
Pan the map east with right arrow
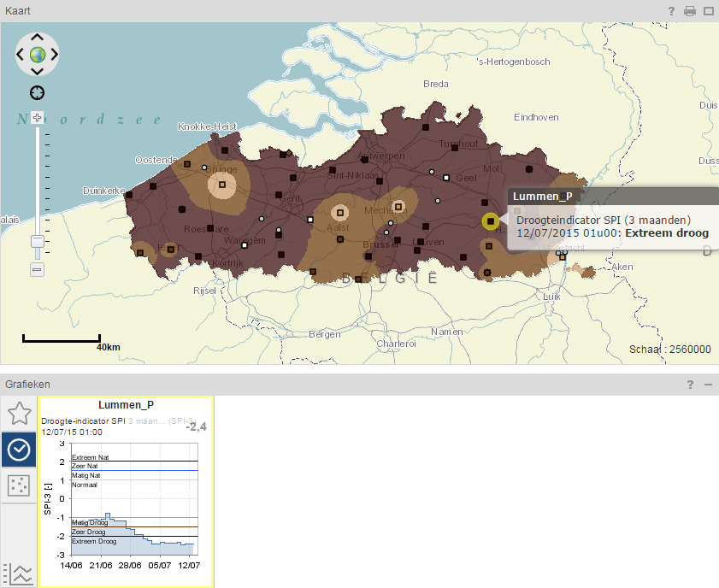pos(55,55)
